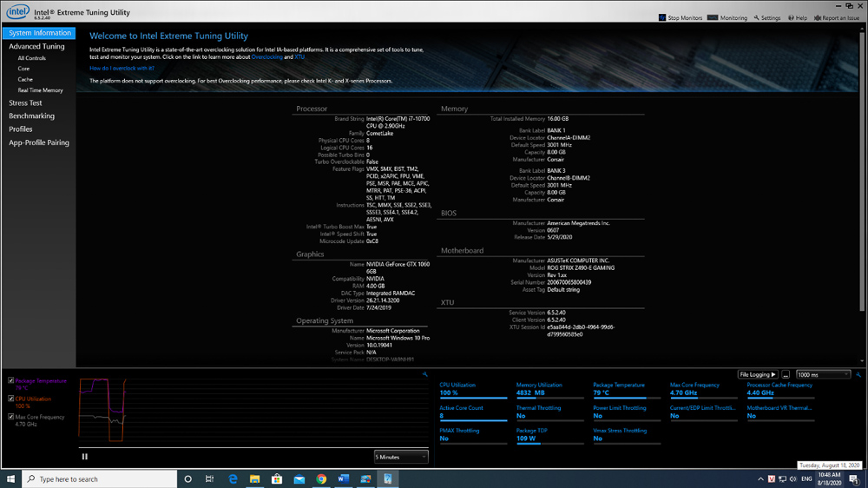
Task: Open Task View from the taskbar
Action: (209, 479)
